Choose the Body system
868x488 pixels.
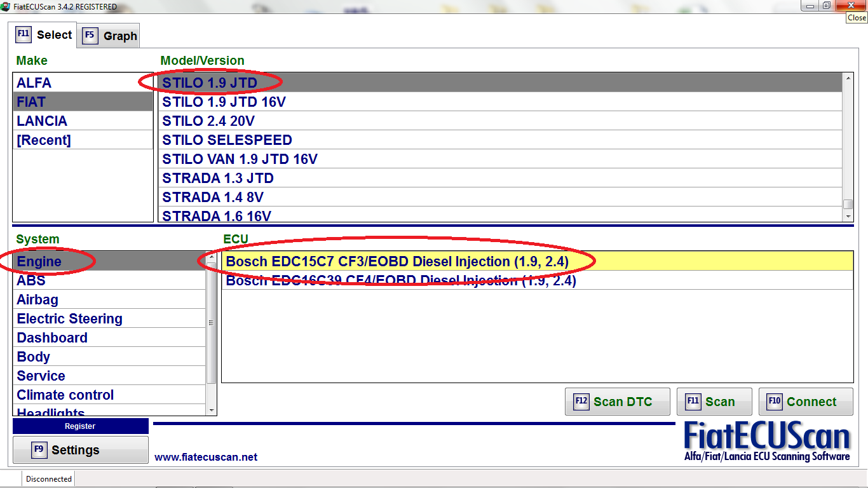click(109, 356)
